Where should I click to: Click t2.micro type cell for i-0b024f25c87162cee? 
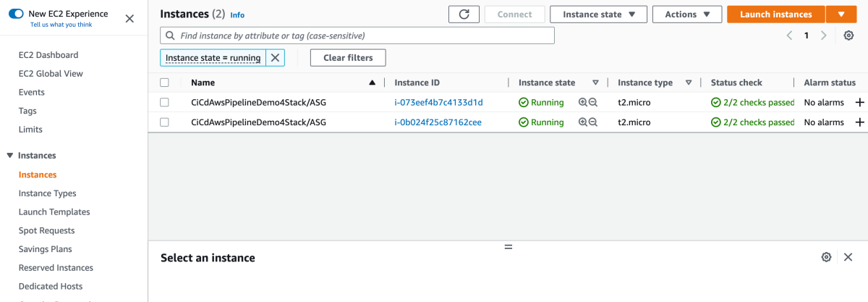[634, 122]
